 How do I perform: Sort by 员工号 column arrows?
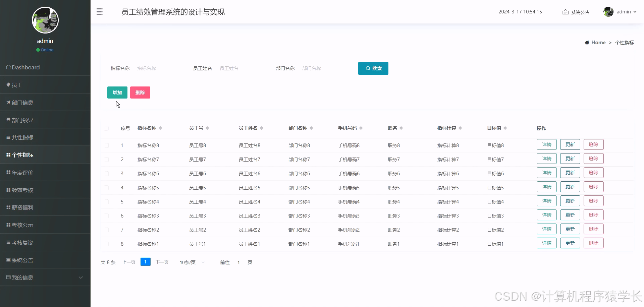coord(207,128)
